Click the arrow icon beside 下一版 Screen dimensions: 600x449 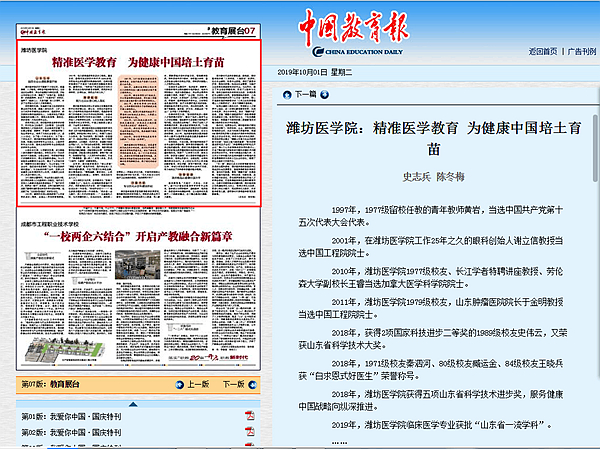(254, 384)
